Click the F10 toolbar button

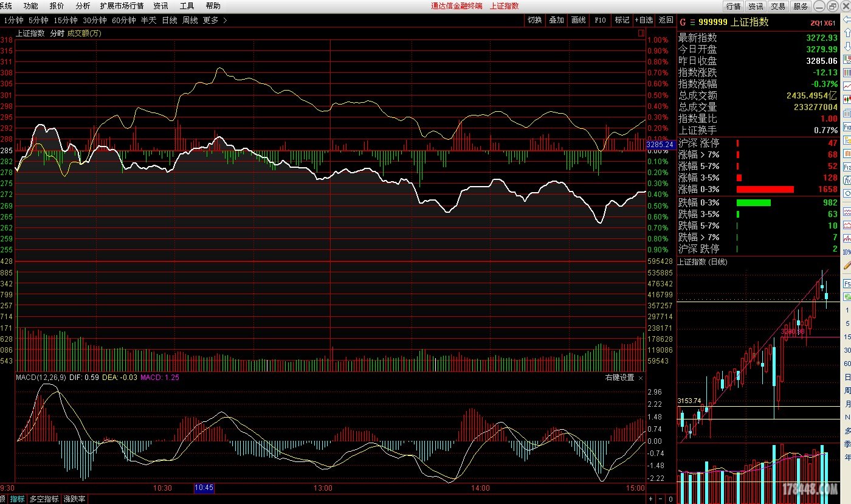click(x=600, y=20)
